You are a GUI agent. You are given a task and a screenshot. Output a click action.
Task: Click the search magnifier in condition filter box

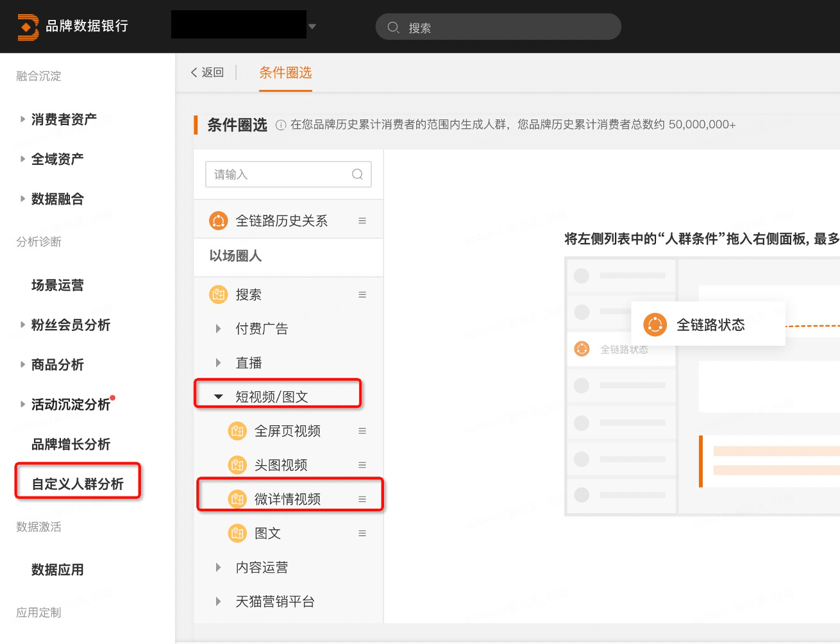point(357,174)
